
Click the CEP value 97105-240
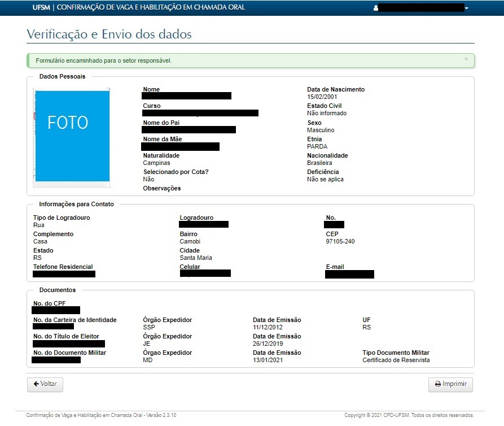(340, 241)
